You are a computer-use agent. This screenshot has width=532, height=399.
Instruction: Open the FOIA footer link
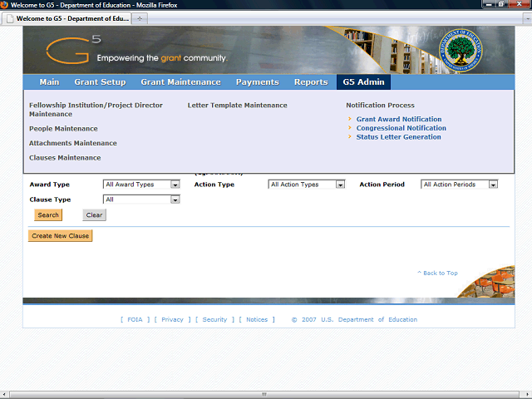click(135, 319)
